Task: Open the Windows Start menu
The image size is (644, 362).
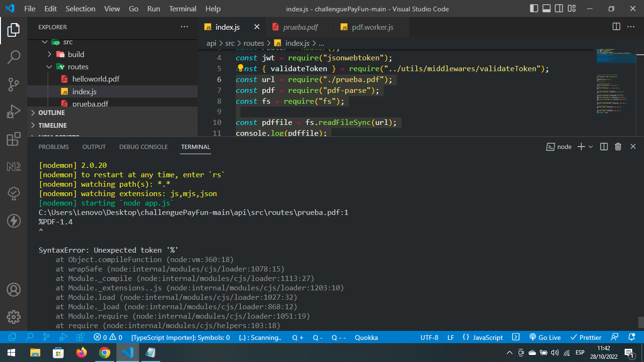Action: [11, 352]
